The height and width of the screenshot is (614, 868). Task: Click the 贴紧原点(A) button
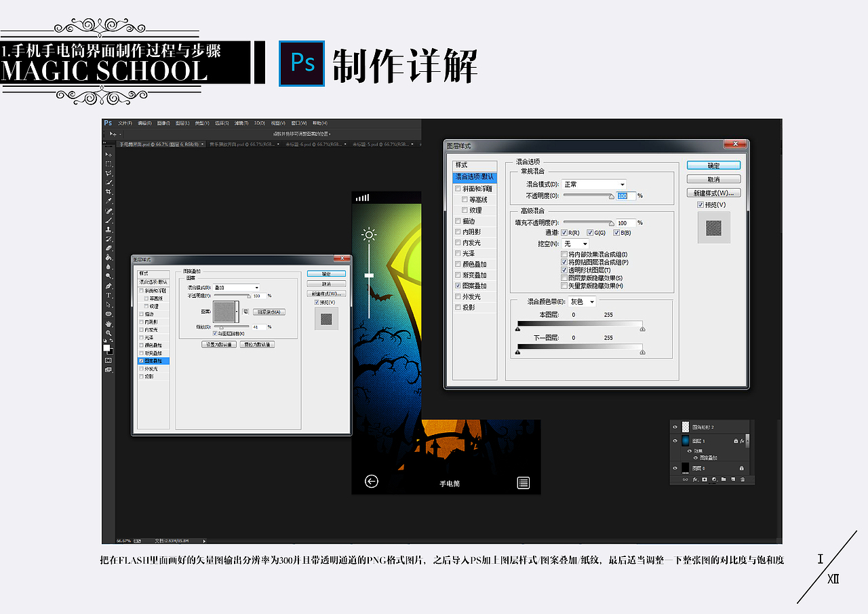tap(269, 312)
